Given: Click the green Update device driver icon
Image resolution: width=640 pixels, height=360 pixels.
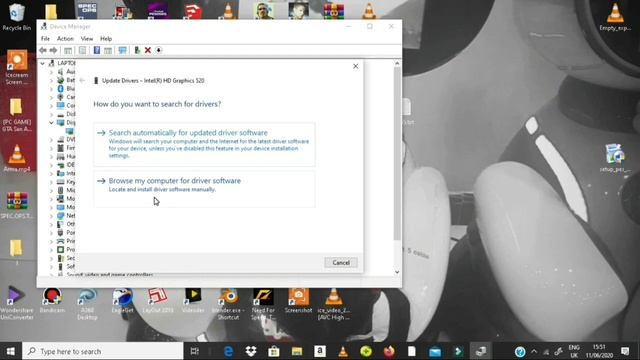Looking at the screenshot, I should coord(137,50).
